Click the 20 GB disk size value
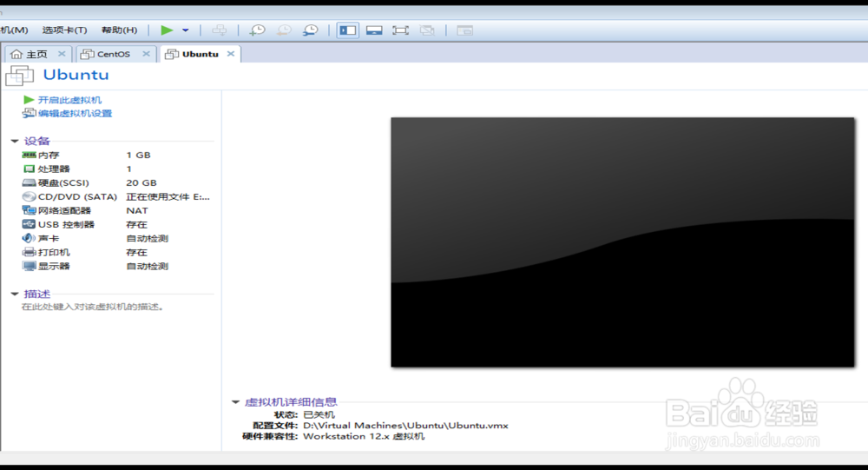The width and height of the screenshot is (868, 470). point(141,183)
